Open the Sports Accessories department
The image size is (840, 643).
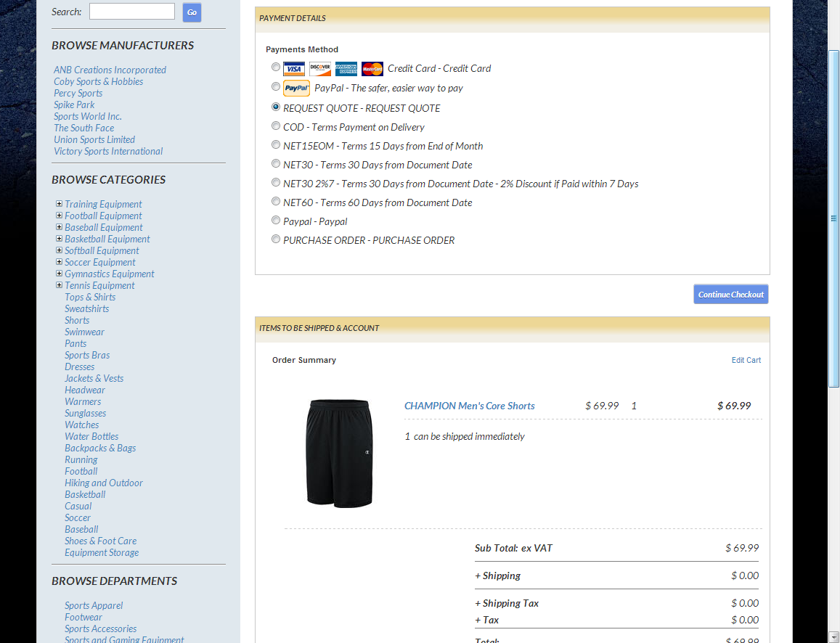pyautogui.click(x=101, y=629)
